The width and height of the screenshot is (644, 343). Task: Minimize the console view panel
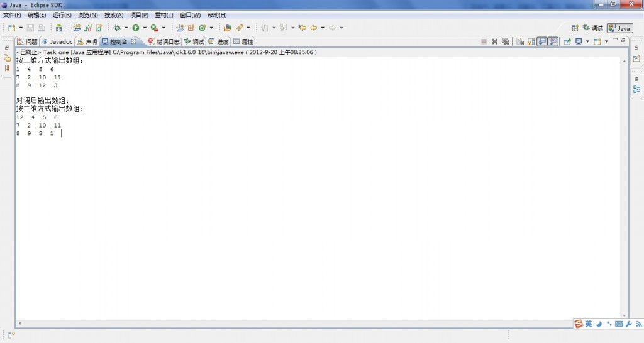tap(615, 40)
